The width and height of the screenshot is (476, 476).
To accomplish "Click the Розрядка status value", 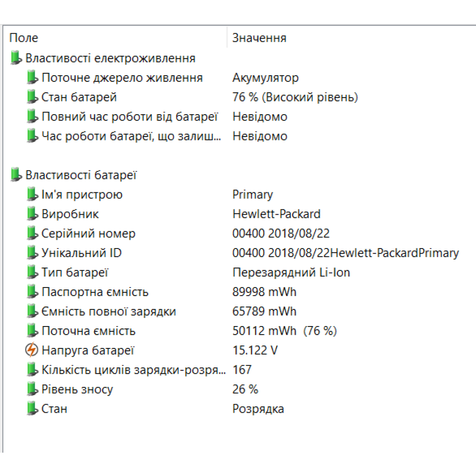I will [258, 409].
